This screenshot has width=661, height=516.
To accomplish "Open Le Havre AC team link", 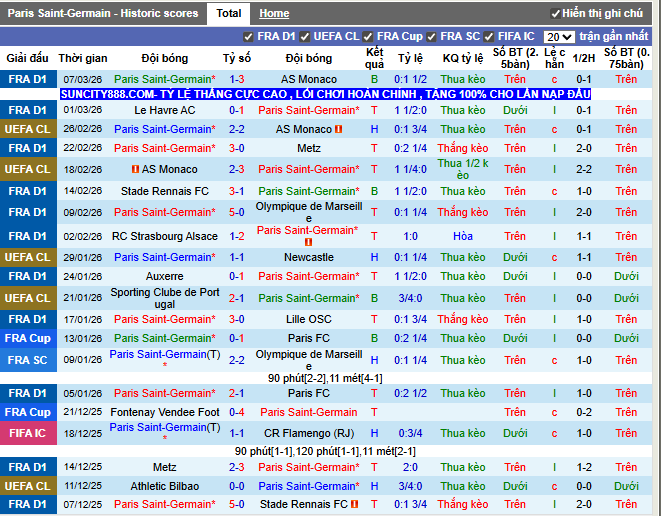I will point(165,110).
